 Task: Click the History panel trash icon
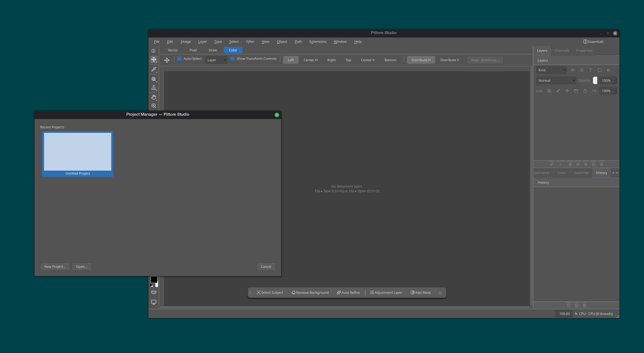point(584,305)
